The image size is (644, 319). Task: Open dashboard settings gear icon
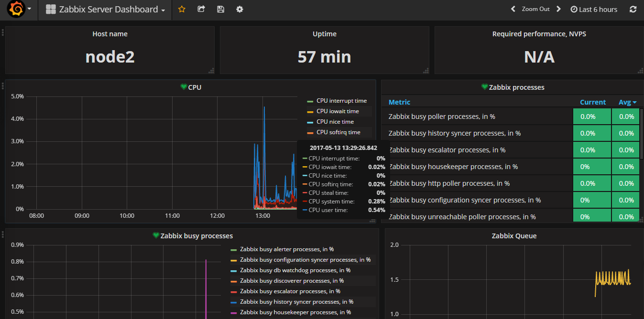240,9
